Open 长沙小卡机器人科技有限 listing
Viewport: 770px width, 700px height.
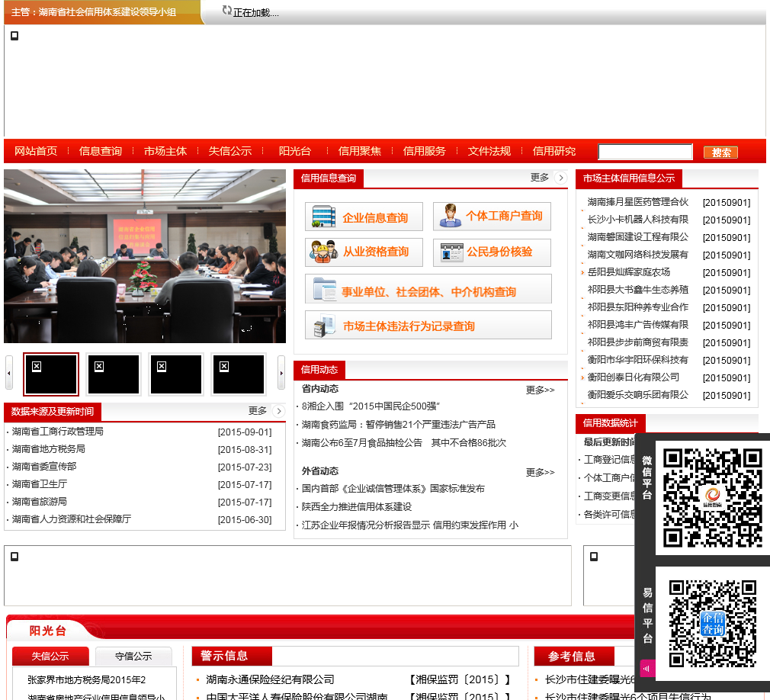pyautogui.click(x=638, y=220)
